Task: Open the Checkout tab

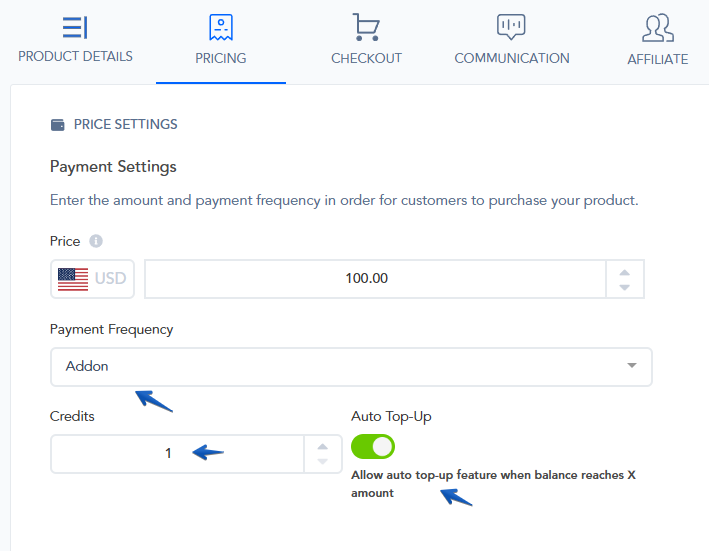Action: pos(366,58)
